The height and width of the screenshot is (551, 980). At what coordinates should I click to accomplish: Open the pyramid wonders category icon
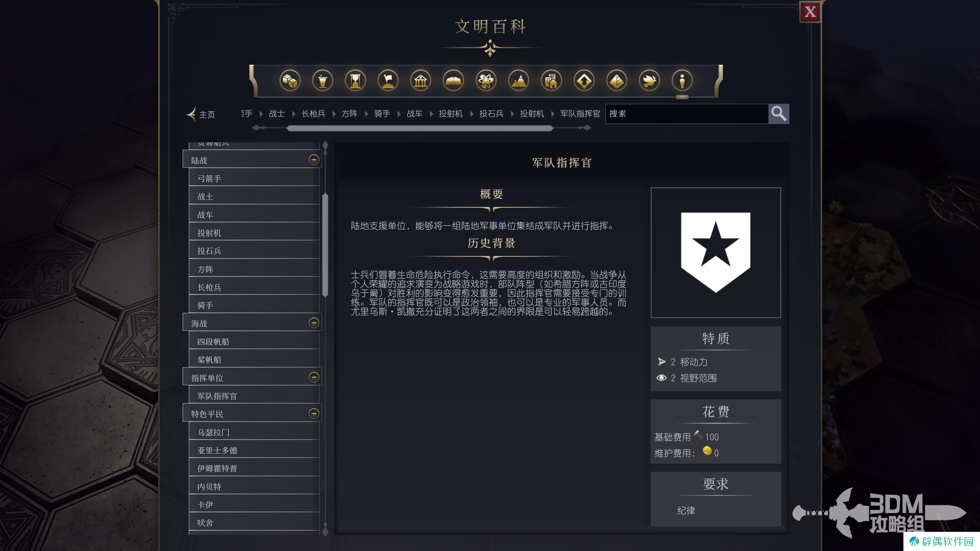click(x=617, y=81)
